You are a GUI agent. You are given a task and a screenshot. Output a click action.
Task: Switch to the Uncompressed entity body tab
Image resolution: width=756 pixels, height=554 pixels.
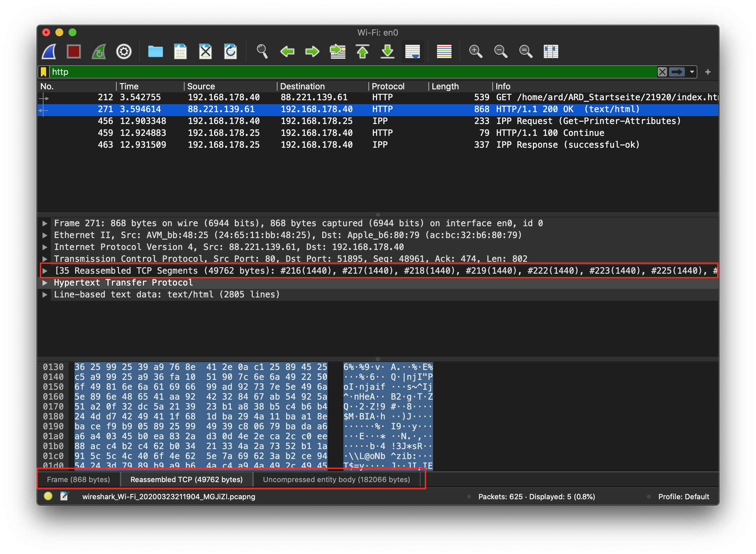[x=336, y=479]
